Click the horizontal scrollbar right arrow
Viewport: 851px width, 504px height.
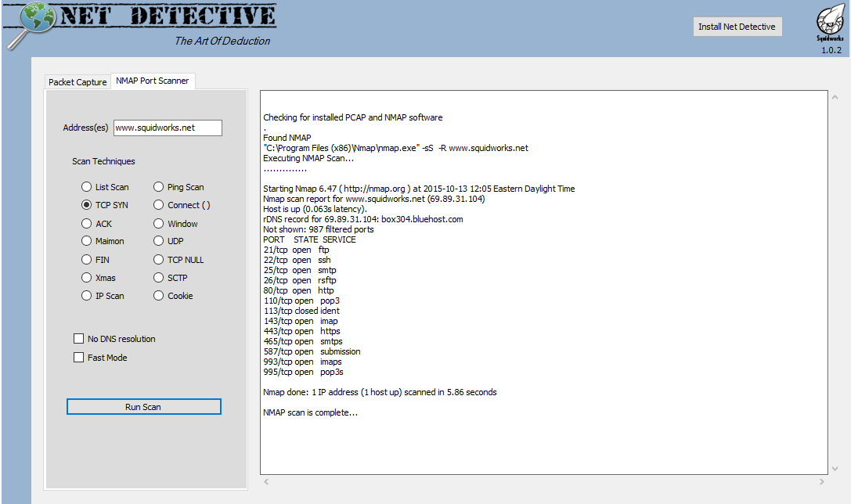tap(822, 481)
